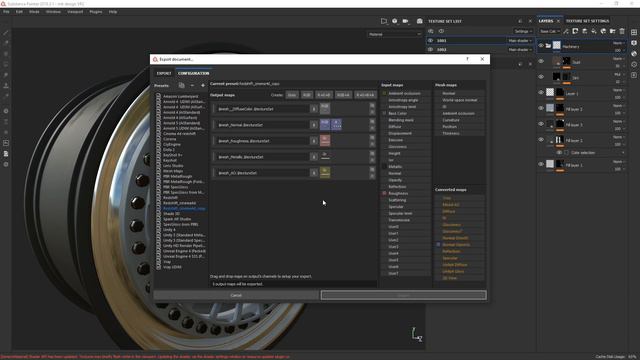The width and height of the screenshot is (640, 360).
Task: Open the file format dropdown for the Normal map
Action: point(314,125)
